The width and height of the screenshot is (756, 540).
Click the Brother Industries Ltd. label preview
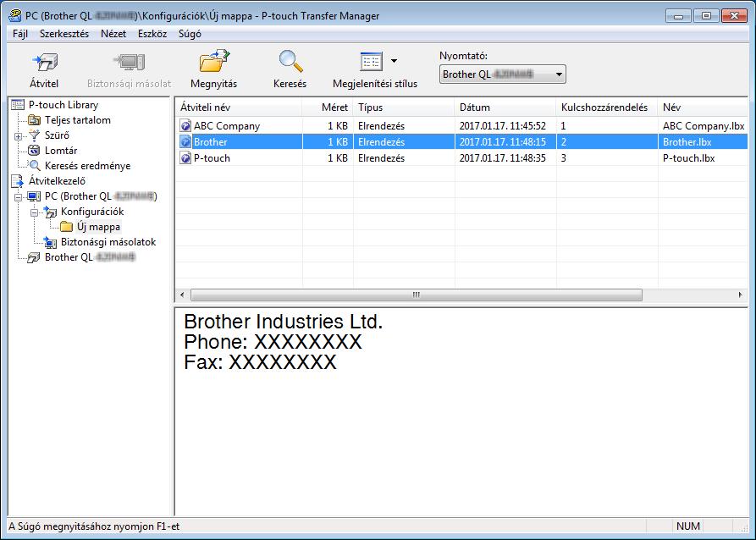[283, 322]
